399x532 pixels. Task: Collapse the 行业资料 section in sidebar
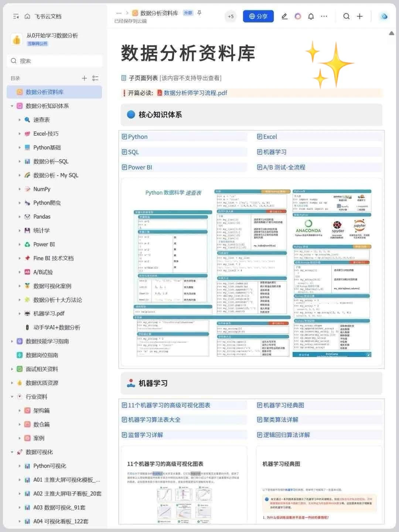pyautogui.click(x=11, y=396)
